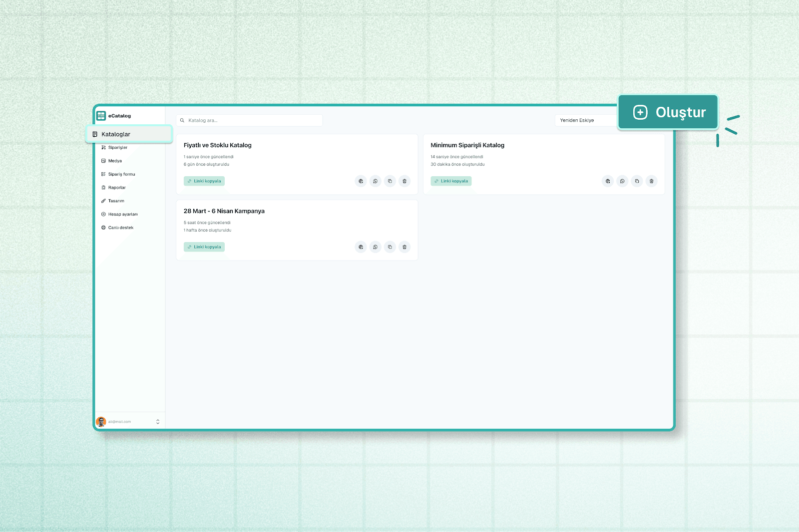Click the Katalog ara search field
The image size is (799, 532).
pos(250,120)
